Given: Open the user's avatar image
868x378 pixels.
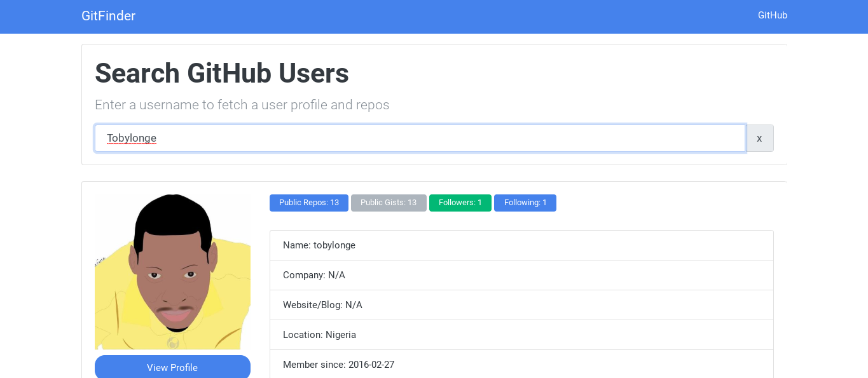Looking at the screenshot, I should [172, 272].
